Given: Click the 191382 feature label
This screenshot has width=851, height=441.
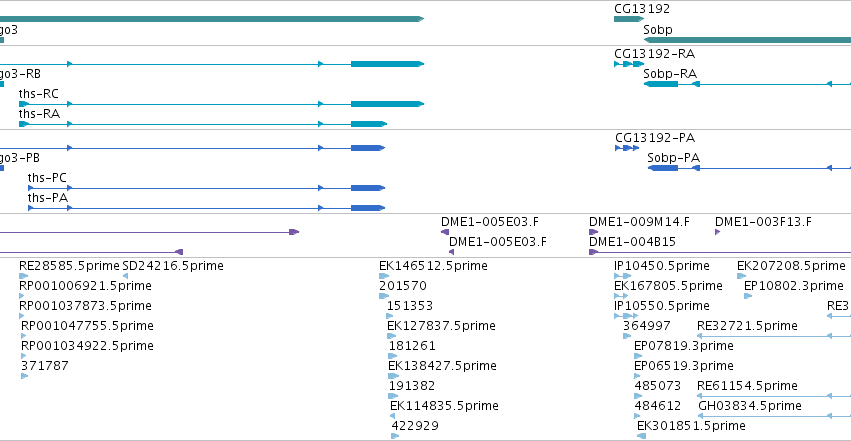Looking at the screenshot, I should 412,386.
